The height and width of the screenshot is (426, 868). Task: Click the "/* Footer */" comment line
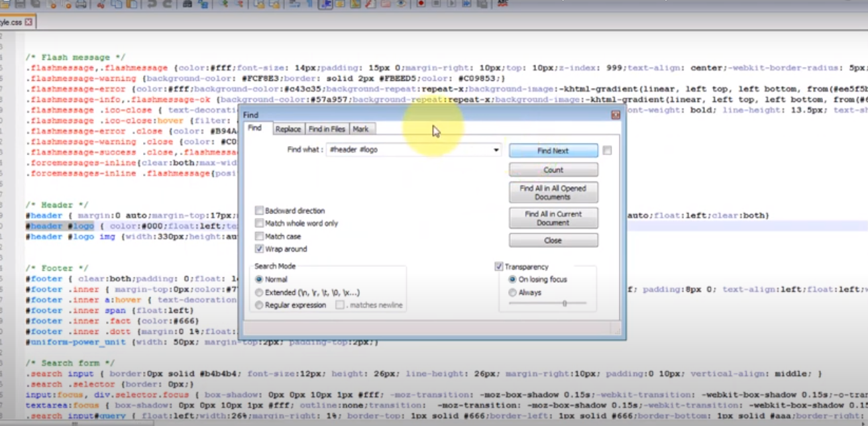[57, 268]
